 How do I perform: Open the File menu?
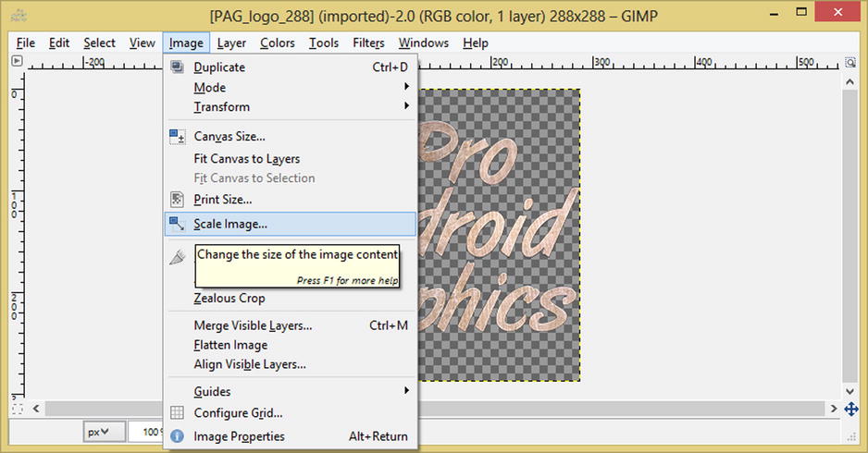click(26, 43)
